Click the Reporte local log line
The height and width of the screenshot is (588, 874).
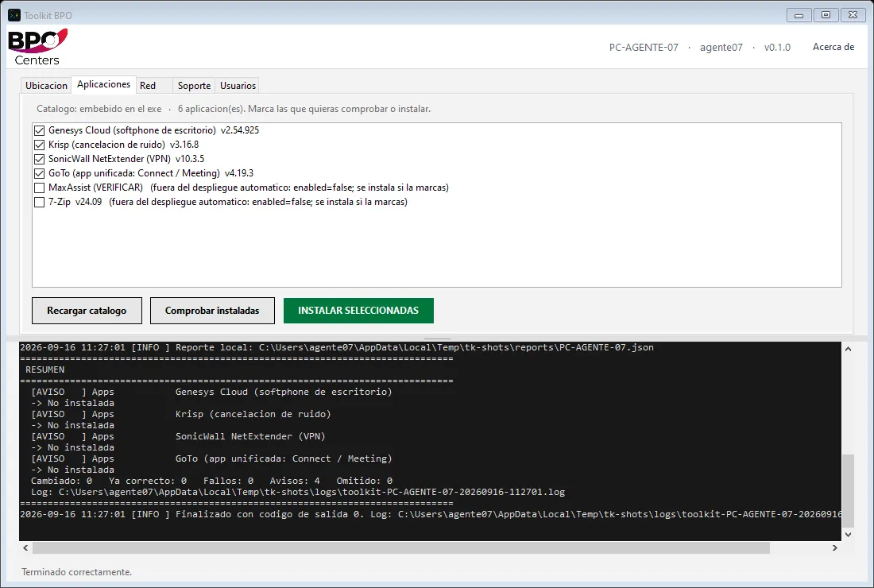pos(337,347)
